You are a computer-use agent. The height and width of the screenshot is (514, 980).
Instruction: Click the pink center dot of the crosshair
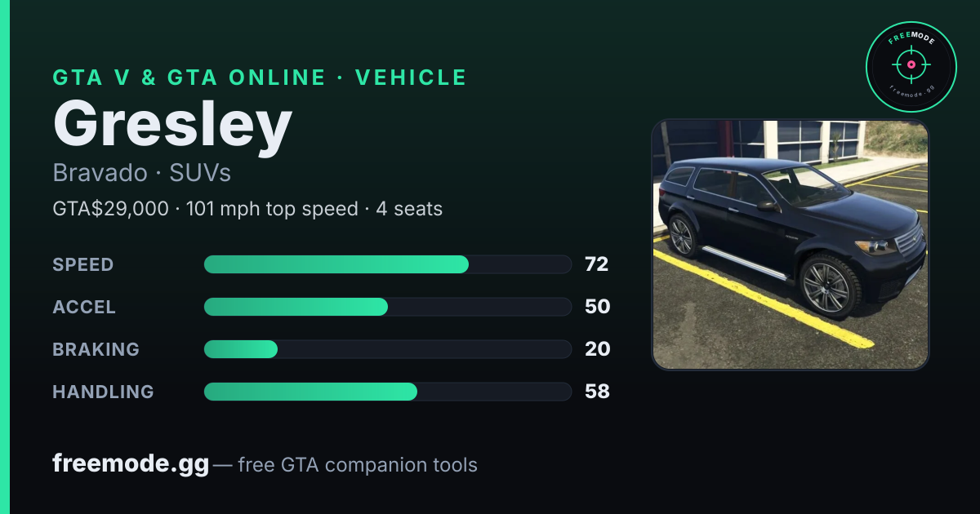tap(911, 64)
